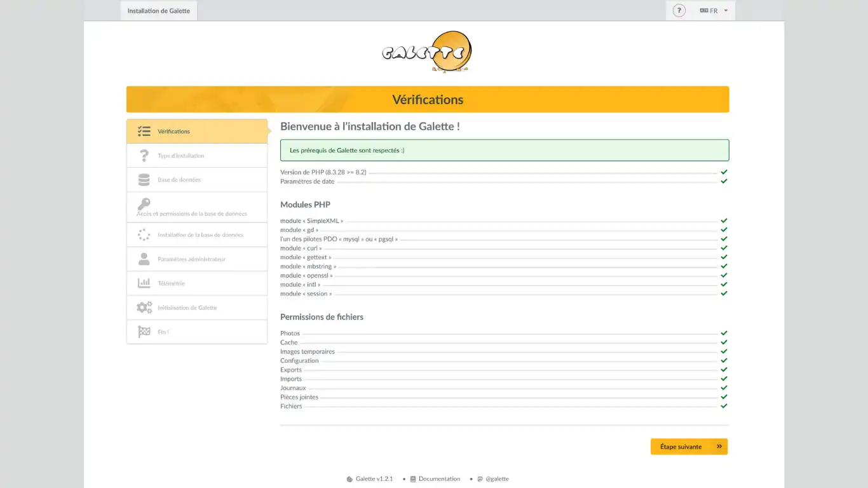Viewport: 868px width, 488px height.
Task: Click the Permissions de fichiers heading
Action: [322, 317]
